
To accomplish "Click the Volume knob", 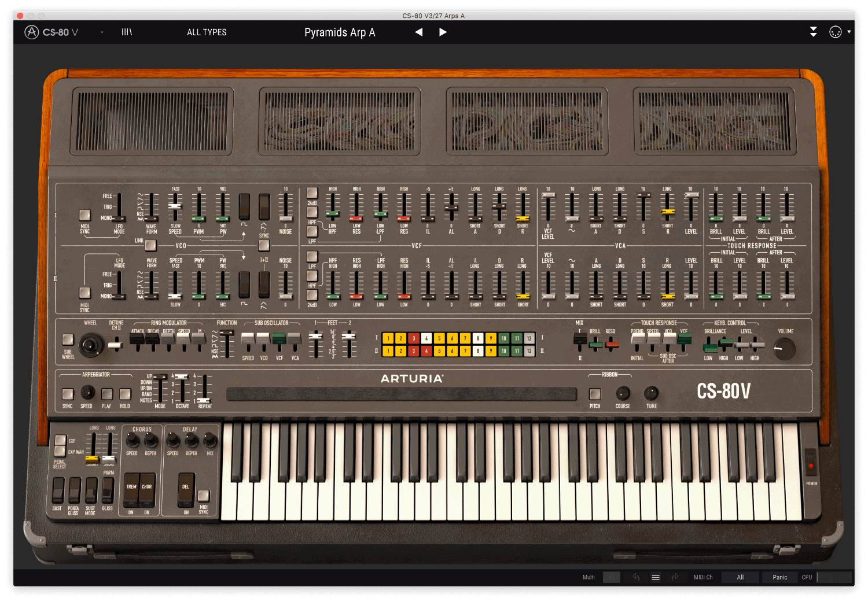I will (785, 349).
